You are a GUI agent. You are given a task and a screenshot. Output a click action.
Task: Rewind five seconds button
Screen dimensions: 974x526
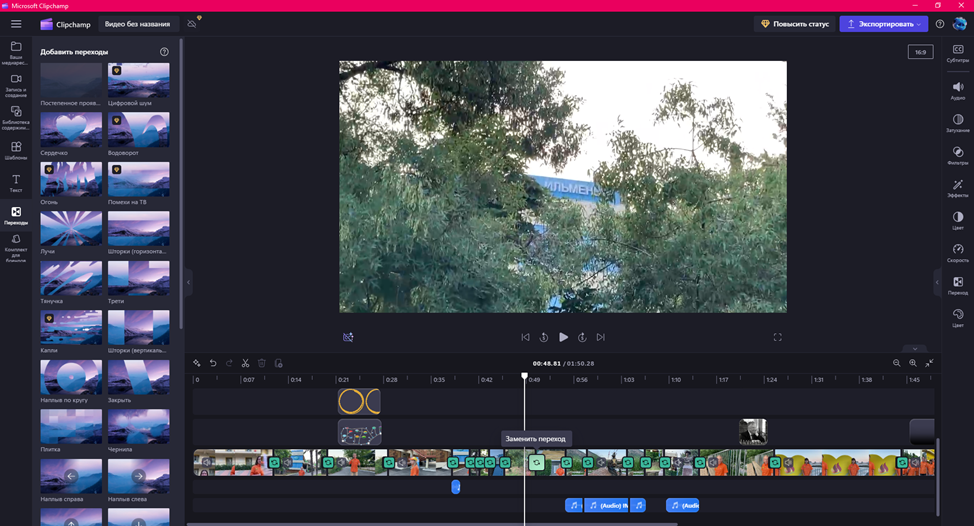coord(544,337)
